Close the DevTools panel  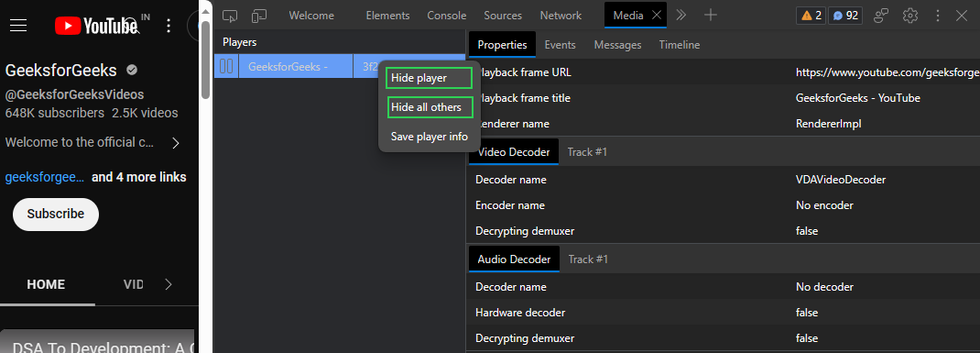(x=962, y=16)
